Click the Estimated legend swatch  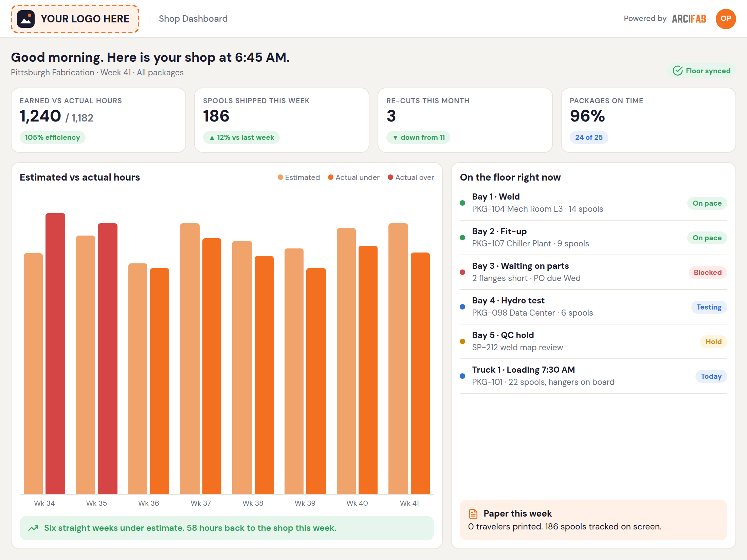coord(280,177)
